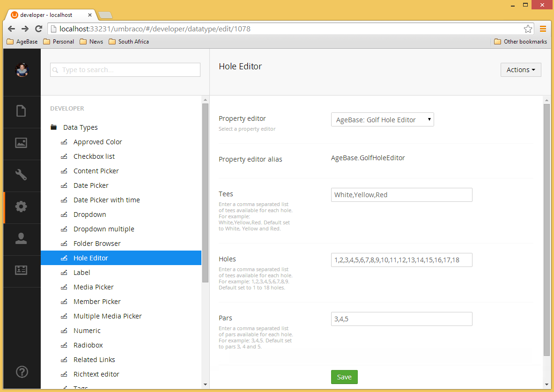Screen dimensions: 554x392
Task: Click the user avatar picture
Action: (22, 70)
